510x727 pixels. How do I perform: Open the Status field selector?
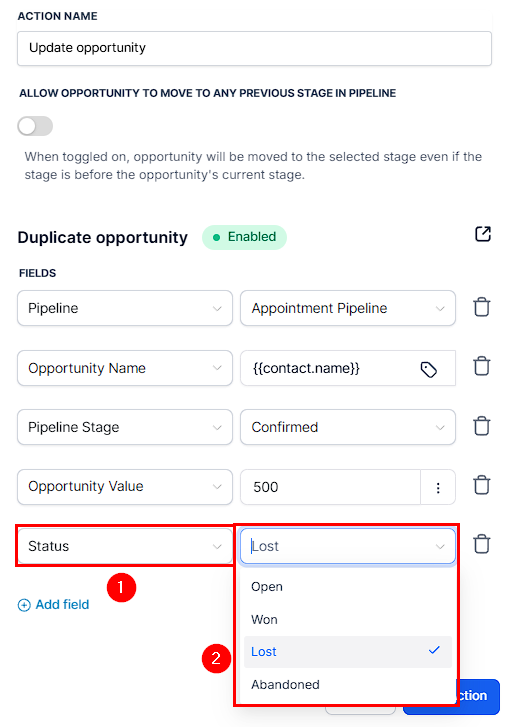125,546
